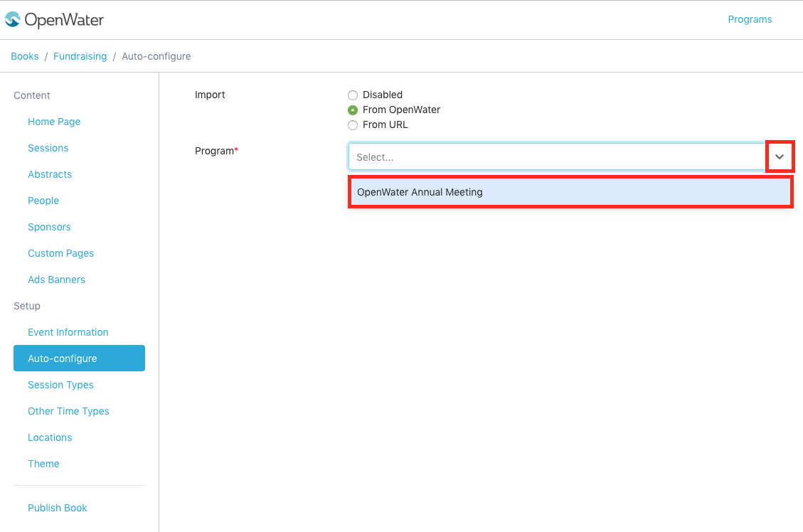Open People in sidebar
The image size is (803, 532).
43,201
